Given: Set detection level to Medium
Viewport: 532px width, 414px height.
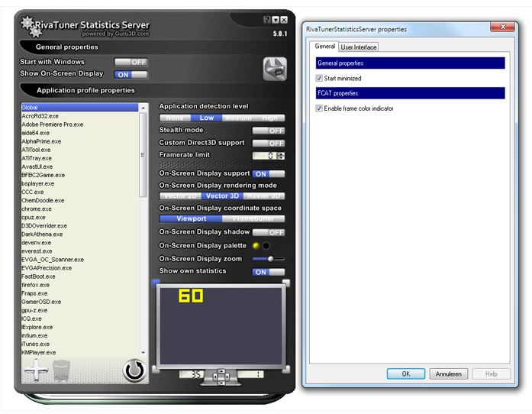Looking at the screenshot, I should coord(238,118).
